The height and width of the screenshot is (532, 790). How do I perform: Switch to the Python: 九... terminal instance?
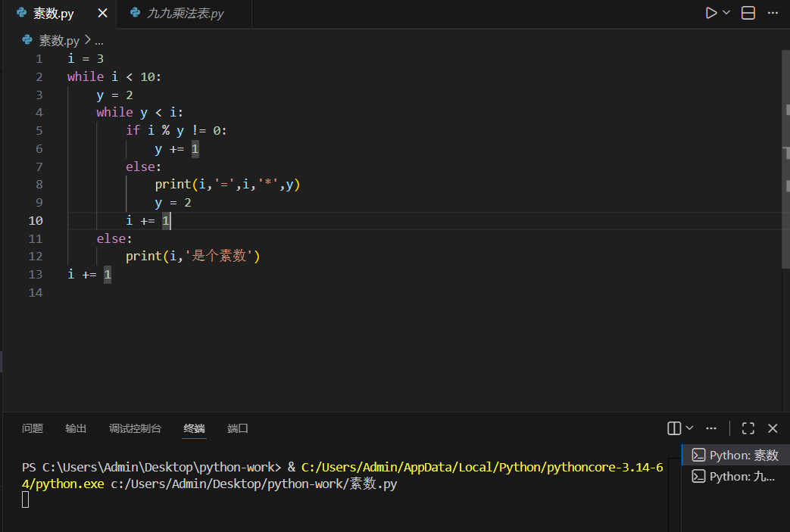[x=735, y=476]
